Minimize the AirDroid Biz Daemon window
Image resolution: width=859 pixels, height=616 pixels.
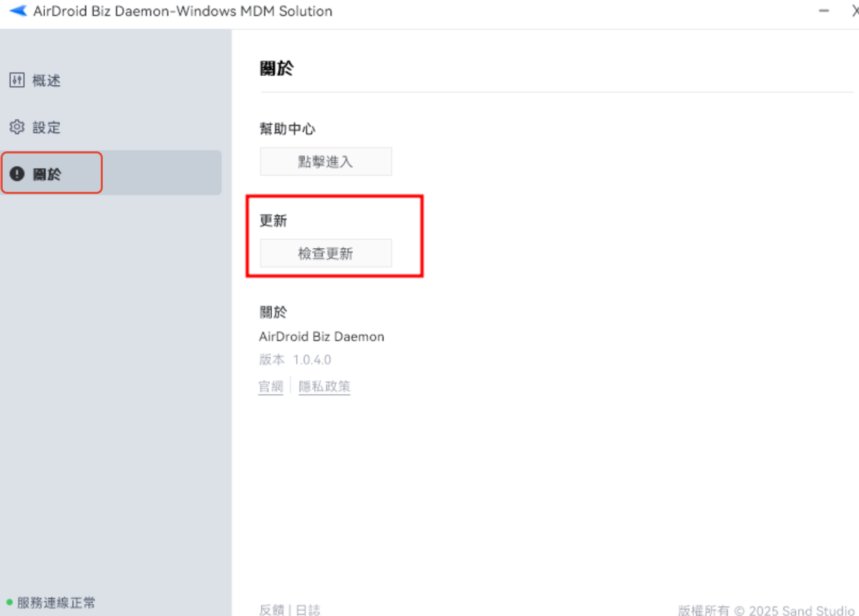pos(824,11)
